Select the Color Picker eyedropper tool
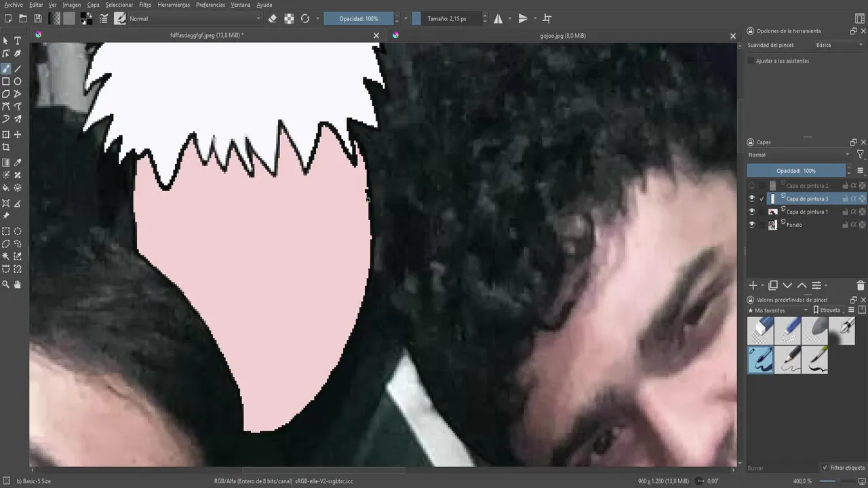868x488 pixels. point(18,163)
